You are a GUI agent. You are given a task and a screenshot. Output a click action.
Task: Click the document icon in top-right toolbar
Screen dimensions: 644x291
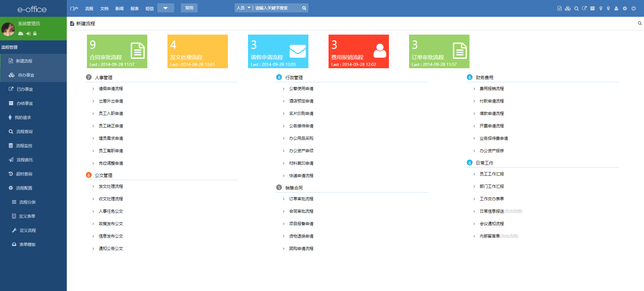tap(559, 8)
